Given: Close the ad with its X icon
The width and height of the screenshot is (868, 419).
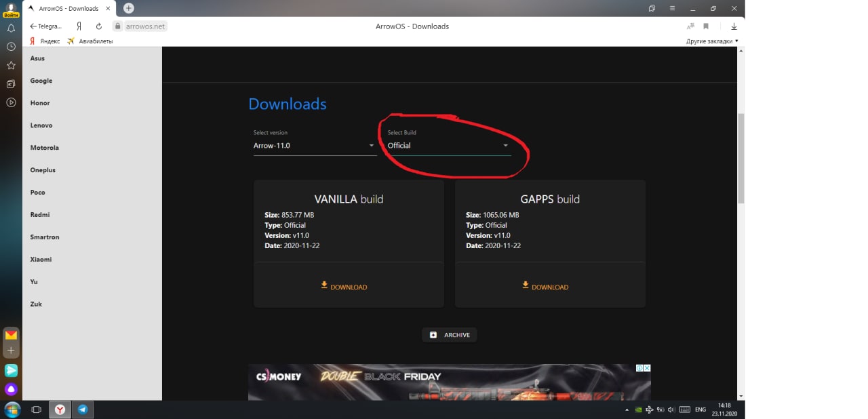Looking at the screenshot, I should 648,368.
